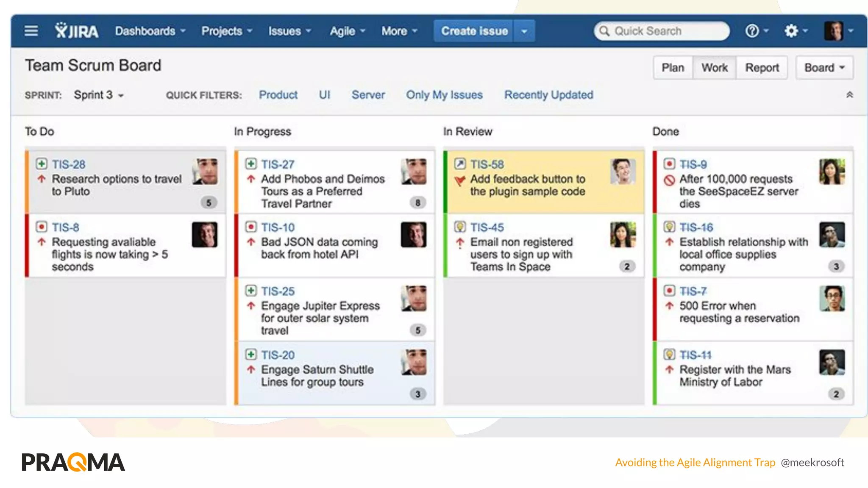Open issue link TIS-45
This screenshot has height=488, width=868.
pyautogui.click(x=487, y=227)
